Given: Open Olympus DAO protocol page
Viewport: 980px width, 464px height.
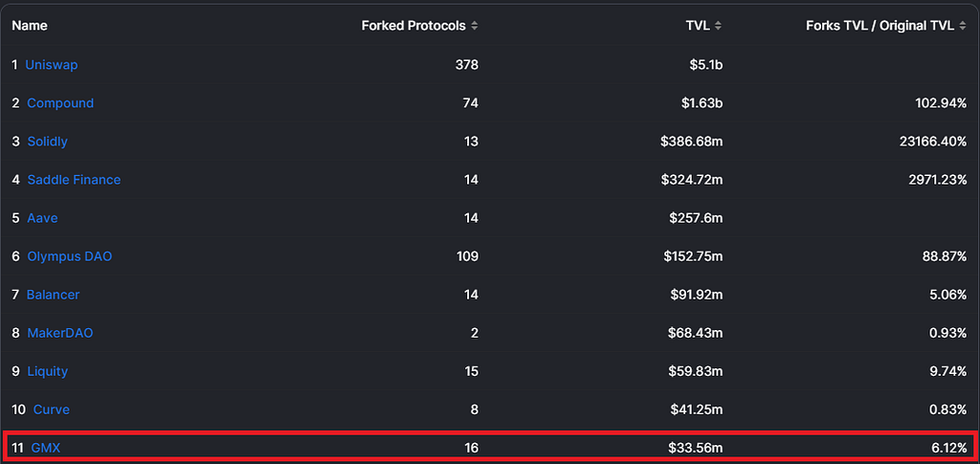Looking at the screenshot, I should pyautogui.click(x=70, y=256).
